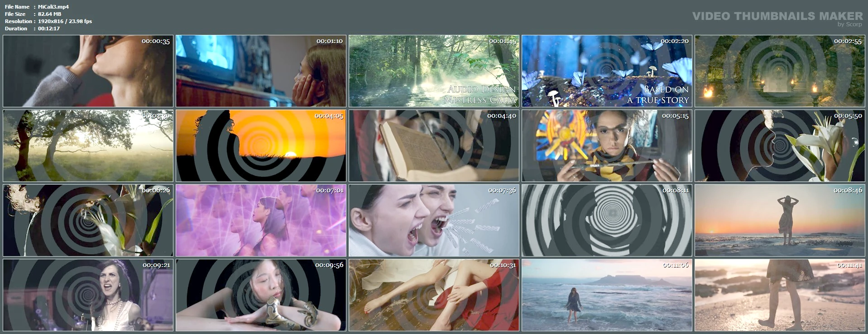Click the file size value 82.64 MB
The height and width of the screenshot is (334, 868).
[49, 14]
